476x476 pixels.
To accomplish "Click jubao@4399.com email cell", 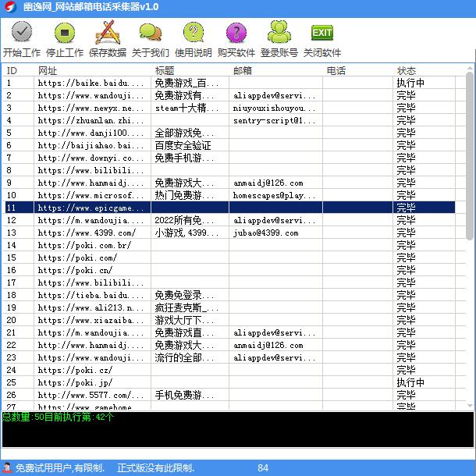I will [x=267, y=233].
